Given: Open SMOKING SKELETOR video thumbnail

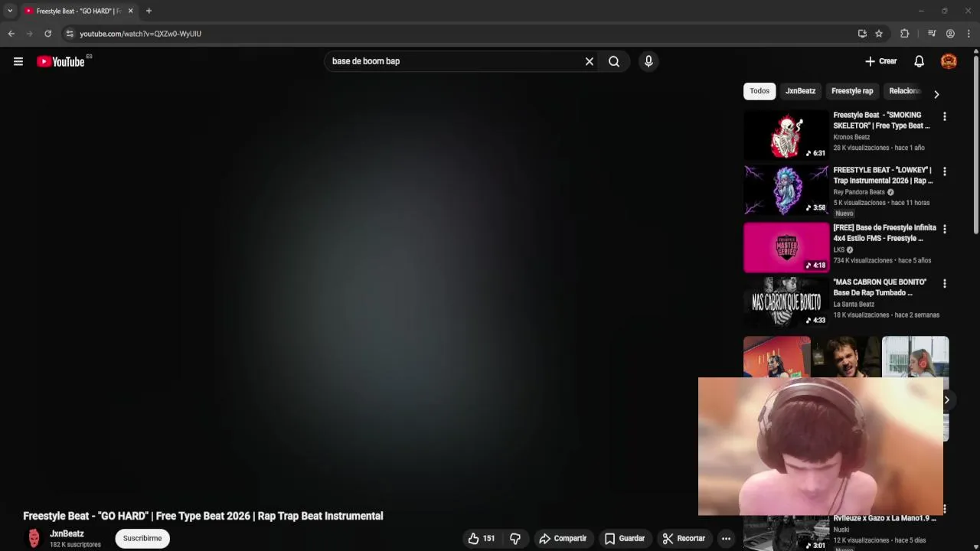Looking at the screenshot, I should pyautogui.click(x=786, y=135).
